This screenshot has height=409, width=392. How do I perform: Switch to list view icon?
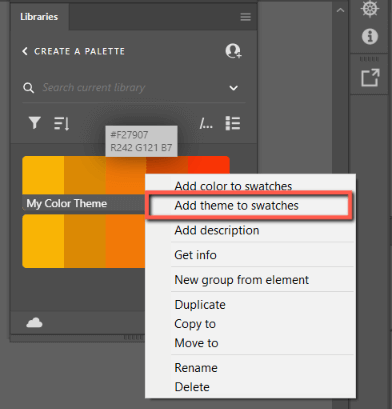pos(233,123)
